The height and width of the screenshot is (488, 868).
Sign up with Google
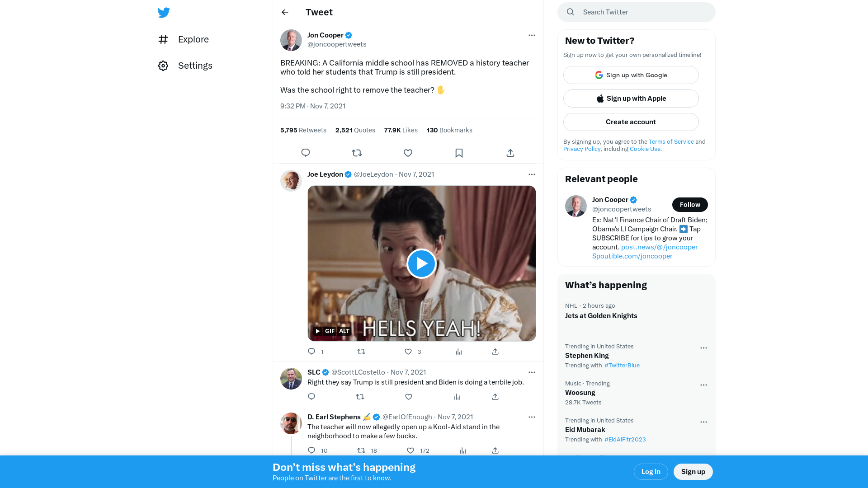pos(631,75)
